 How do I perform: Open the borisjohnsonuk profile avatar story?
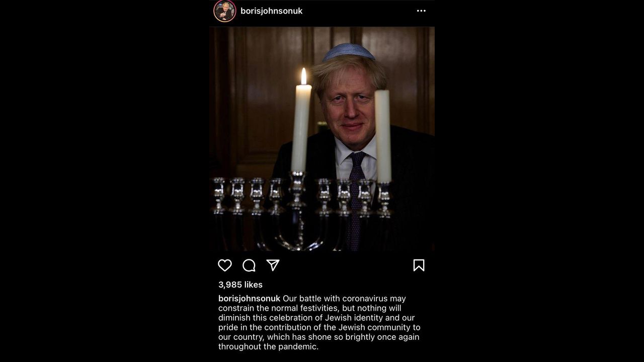(225, 11)
